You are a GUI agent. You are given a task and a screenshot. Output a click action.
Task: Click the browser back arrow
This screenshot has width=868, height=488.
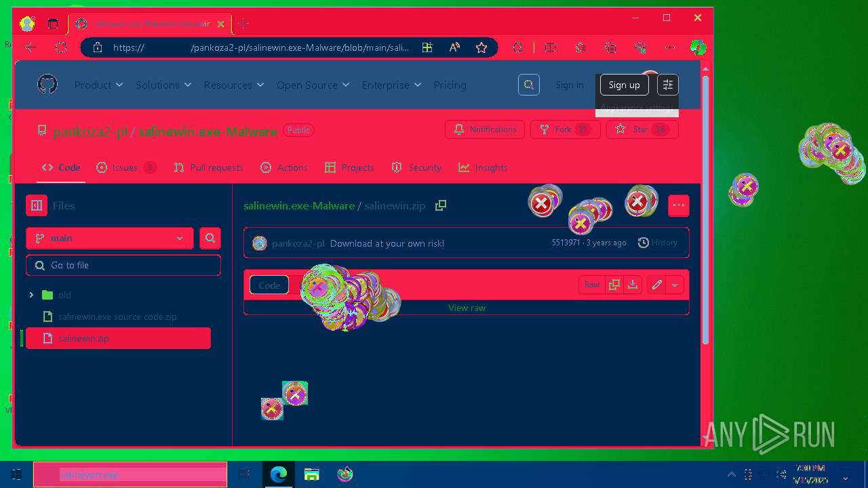31,47
